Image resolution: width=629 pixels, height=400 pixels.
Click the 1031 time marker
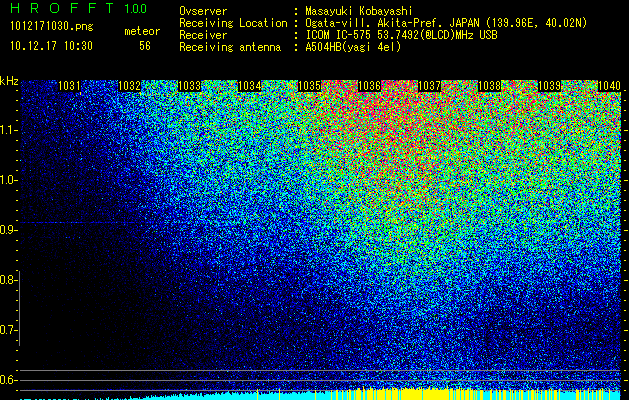tap(69, 86)
